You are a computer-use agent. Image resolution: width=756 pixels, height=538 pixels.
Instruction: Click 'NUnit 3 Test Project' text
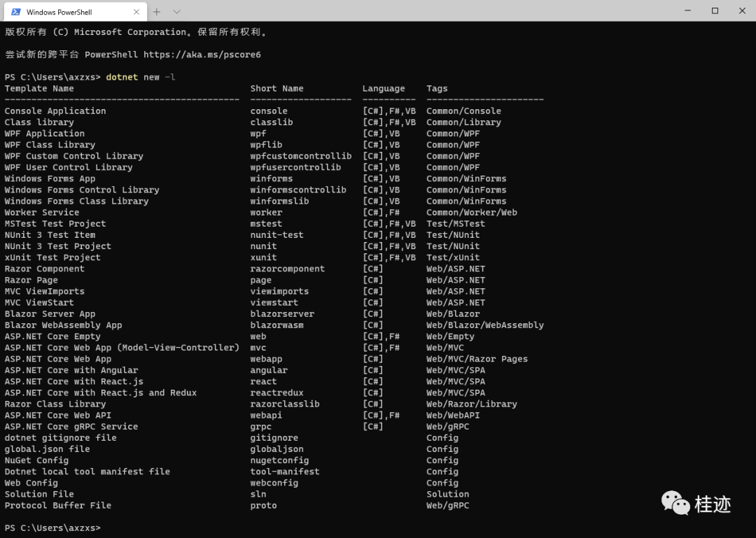[x=58, y=246]
